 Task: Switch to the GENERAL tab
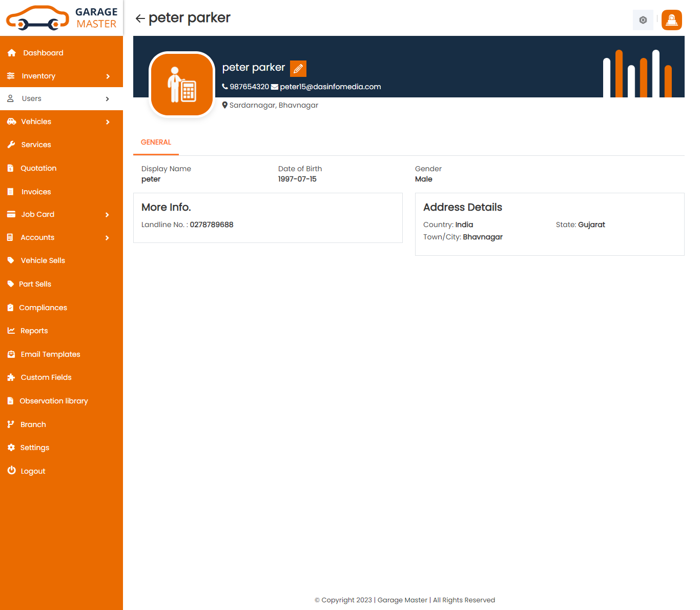click(156, 143)
